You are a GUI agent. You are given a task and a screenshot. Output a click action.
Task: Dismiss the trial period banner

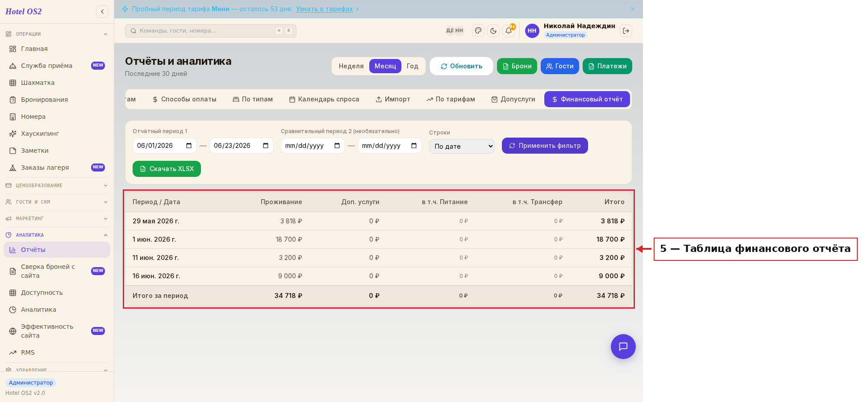point(633,9)
